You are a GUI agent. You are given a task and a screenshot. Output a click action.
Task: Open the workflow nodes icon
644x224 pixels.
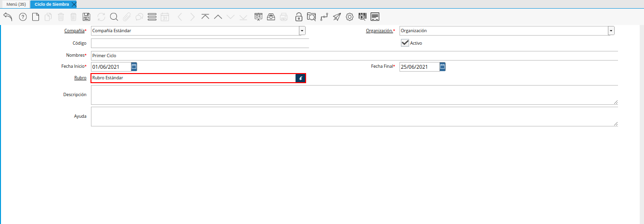coord(324,17)
